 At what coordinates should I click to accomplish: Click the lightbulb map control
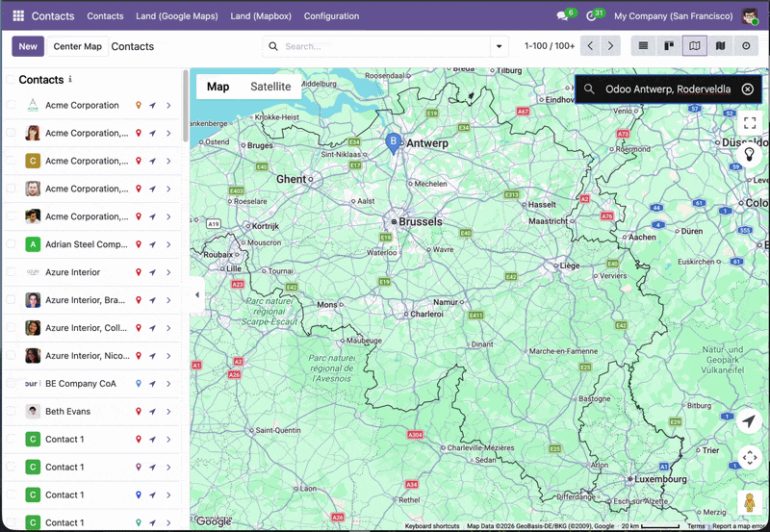point(750,155)
